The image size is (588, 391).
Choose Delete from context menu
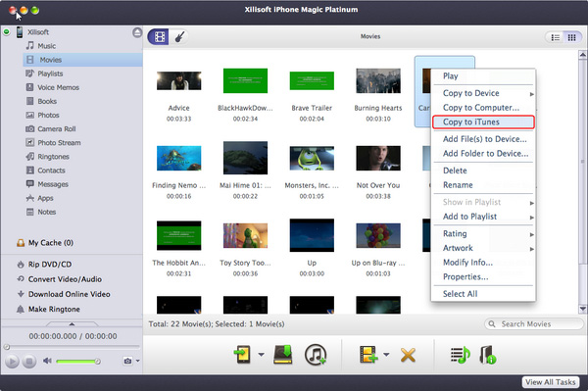click(x=483, y=171)
